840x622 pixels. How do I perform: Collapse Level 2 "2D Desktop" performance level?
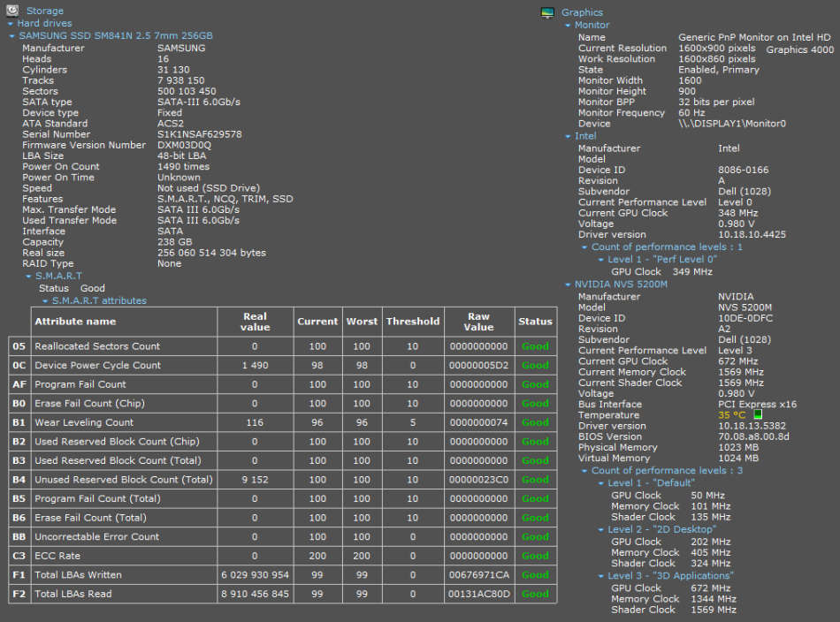pos(601,530)
